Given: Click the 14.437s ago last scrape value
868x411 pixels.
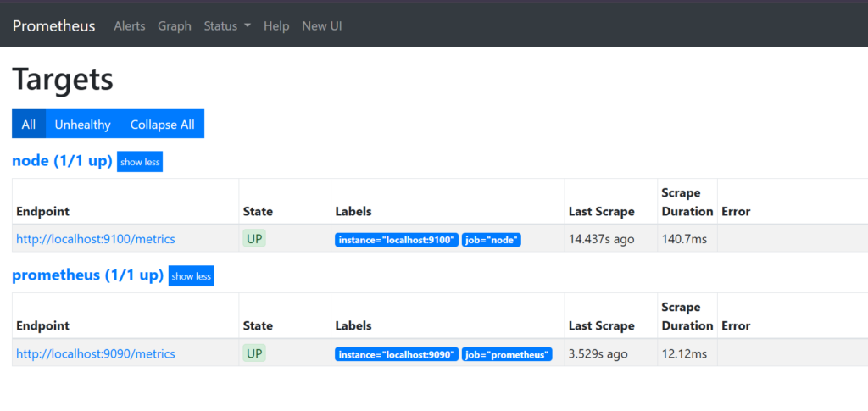Looking at the screenshot, I should point(601,239).
